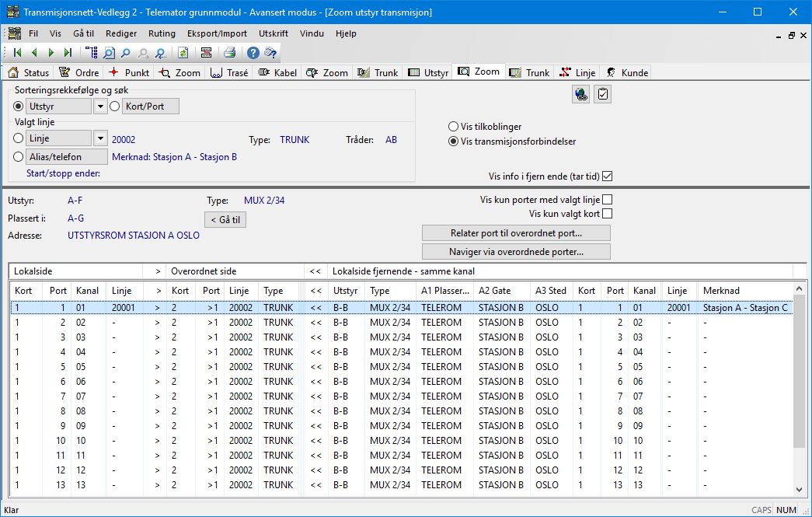Open the Eksport/Import menu
The height and width of the screenshot is (517, 812).
pos(217,33)
